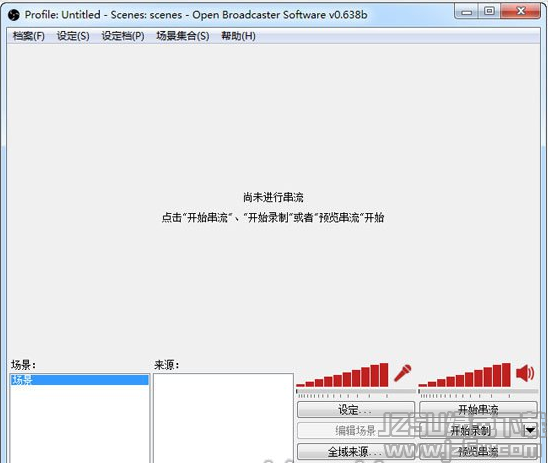Click the 全域来源... button
The image size is (548, 463).
coord(356,452)
